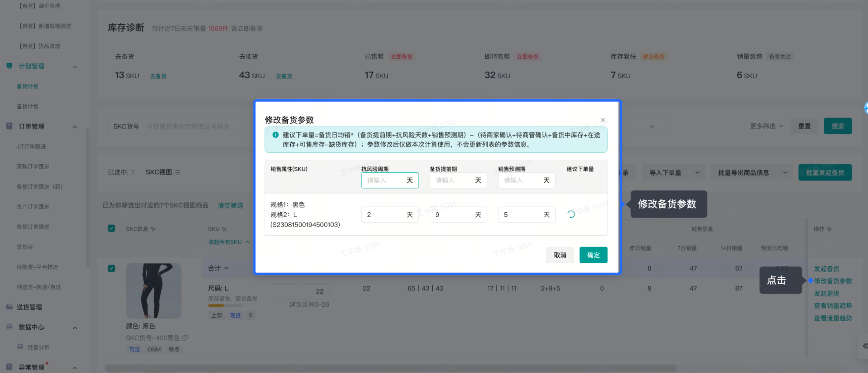Edit the 抗风险周期 value 2 field
868x373 pixels.
click(x=390, y=215)
